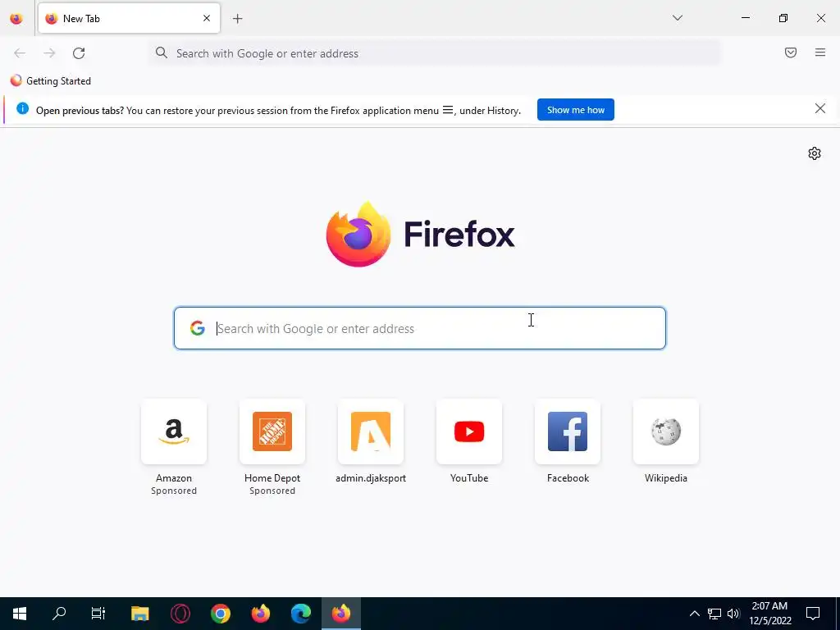Open the Wikipedia shortcut tile
The height and width of the screenshot is (630, 840).
coord(666,431)
